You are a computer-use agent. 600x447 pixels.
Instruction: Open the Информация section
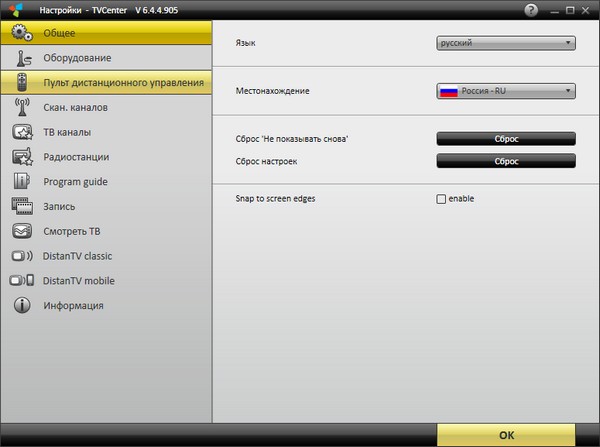tap(106, 305)
